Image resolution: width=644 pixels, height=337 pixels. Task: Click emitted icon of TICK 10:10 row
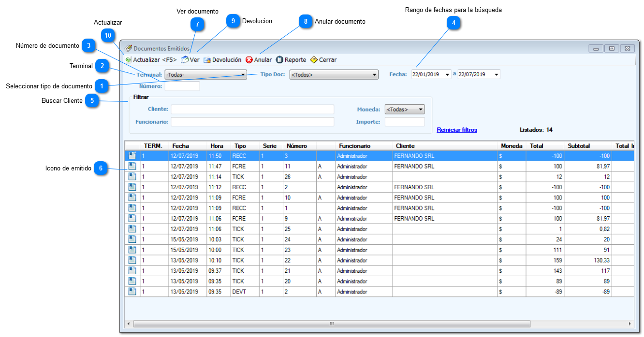click(x=132, y=260)
